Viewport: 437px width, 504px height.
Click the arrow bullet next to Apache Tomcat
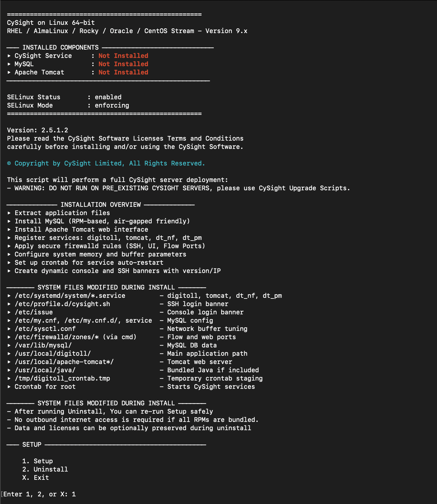(9, 72)
